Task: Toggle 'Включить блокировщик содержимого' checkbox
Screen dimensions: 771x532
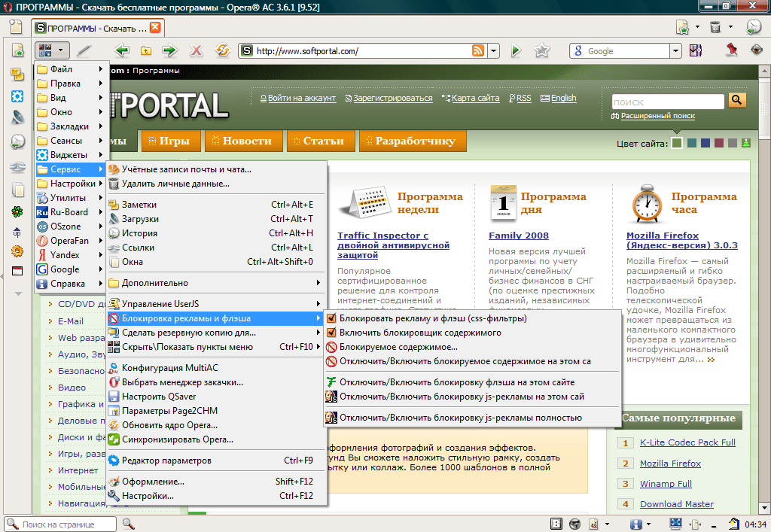Action: (x=331, y=333)
